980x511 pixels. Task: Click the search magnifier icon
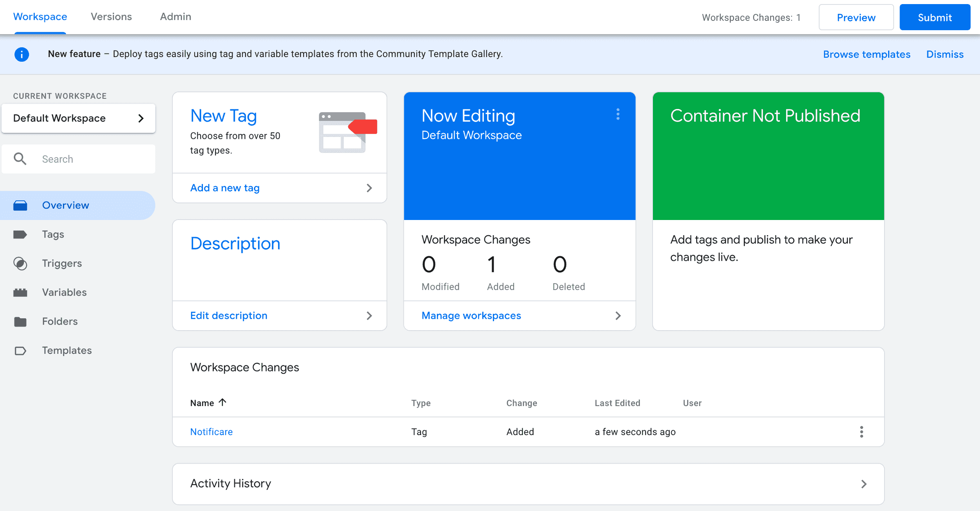click(x=20, y=159)
